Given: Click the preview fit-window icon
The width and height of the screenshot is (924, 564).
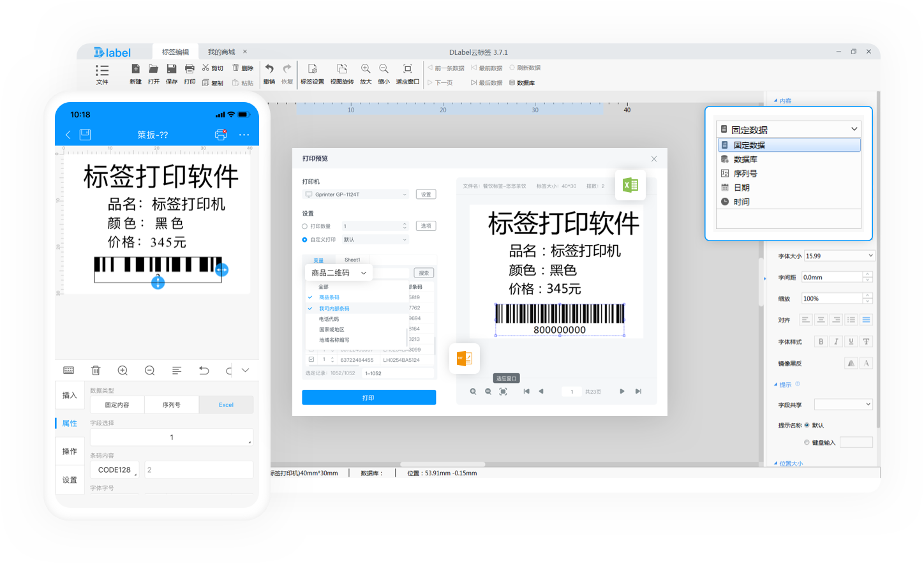Looking at the screenshot, I should coord(503,392).
